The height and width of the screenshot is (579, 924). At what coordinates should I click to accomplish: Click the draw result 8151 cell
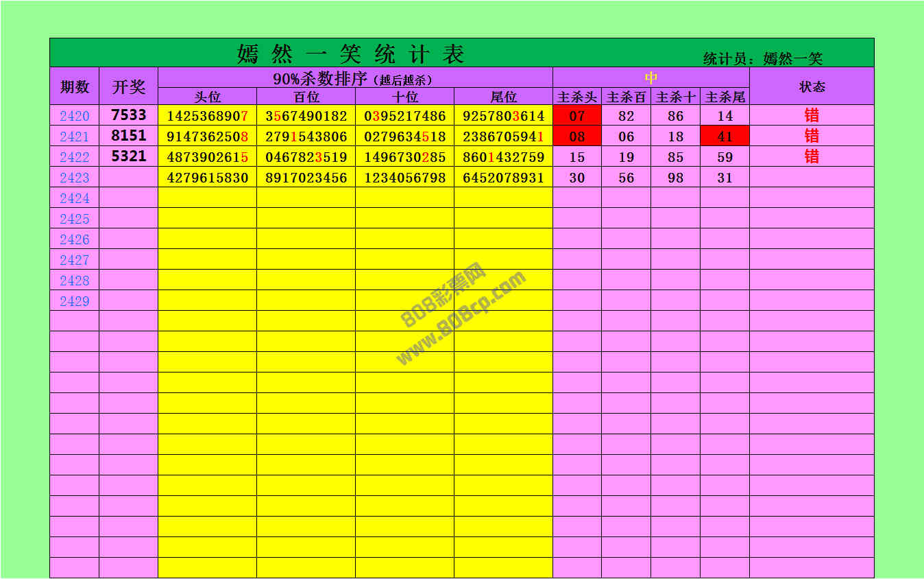[129, 136]
